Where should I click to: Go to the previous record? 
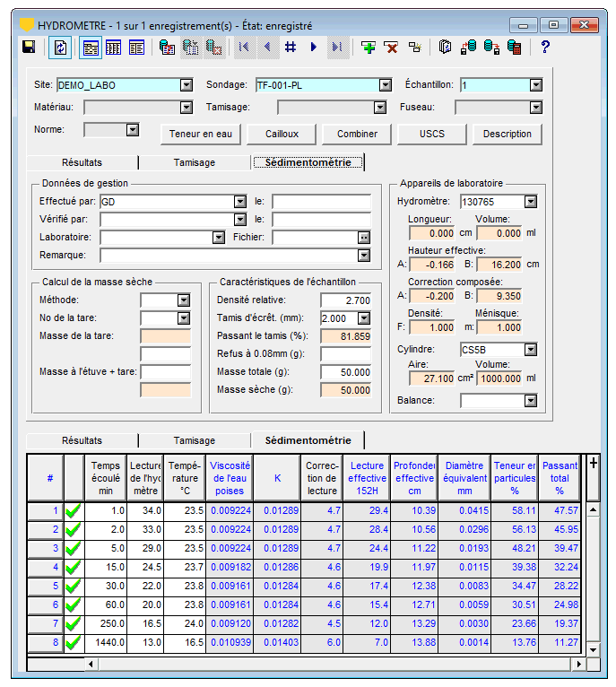tap(266, 48)
